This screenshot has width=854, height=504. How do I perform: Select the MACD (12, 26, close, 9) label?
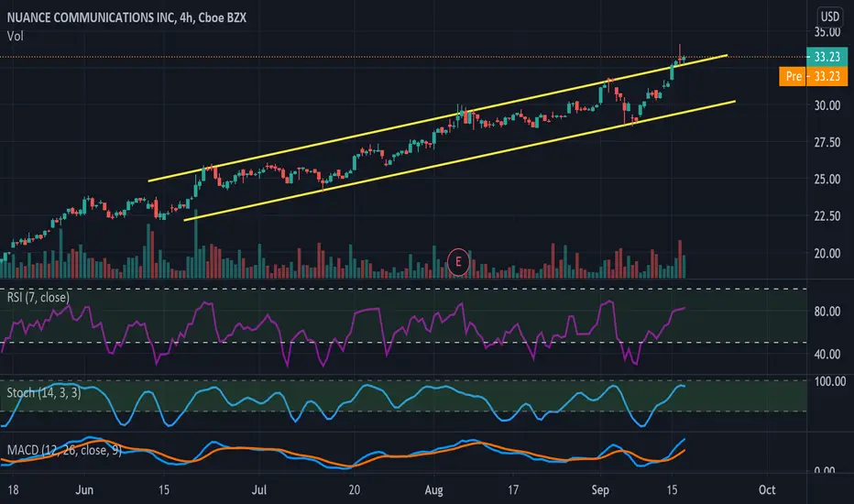tap(64, 450)
